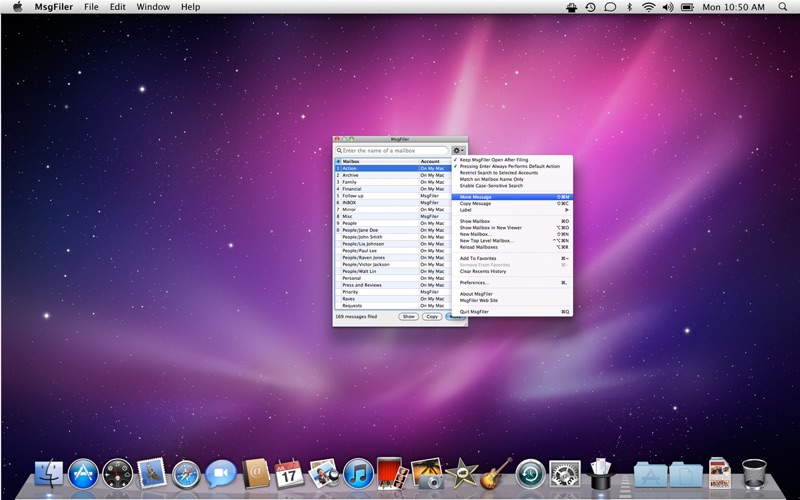
Task: Expand the Label submenu
Action: (512, 210)
